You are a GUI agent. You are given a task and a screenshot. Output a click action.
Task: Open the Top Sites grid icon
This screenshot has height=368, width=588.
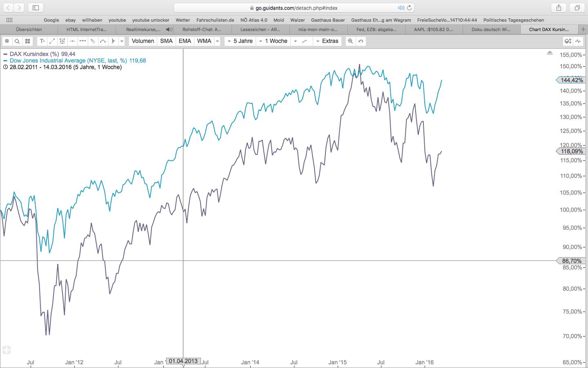click(x=9, y=20)
